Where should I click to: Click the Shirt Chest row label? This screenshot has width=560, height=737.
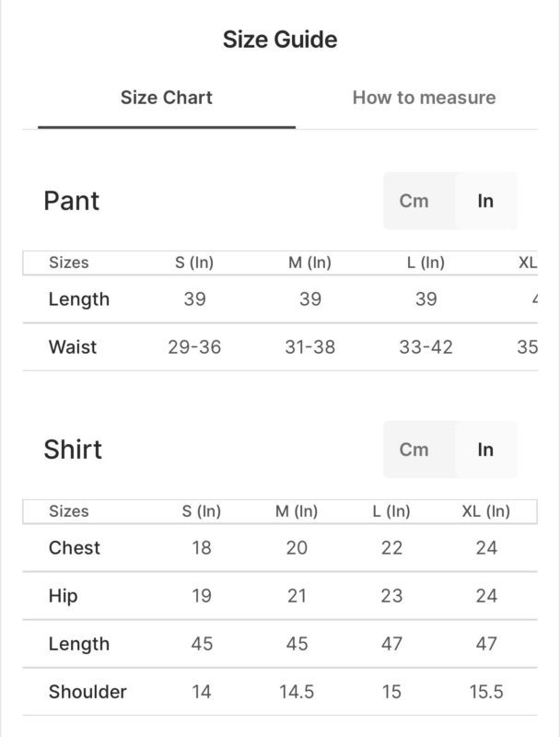point(75,548)
